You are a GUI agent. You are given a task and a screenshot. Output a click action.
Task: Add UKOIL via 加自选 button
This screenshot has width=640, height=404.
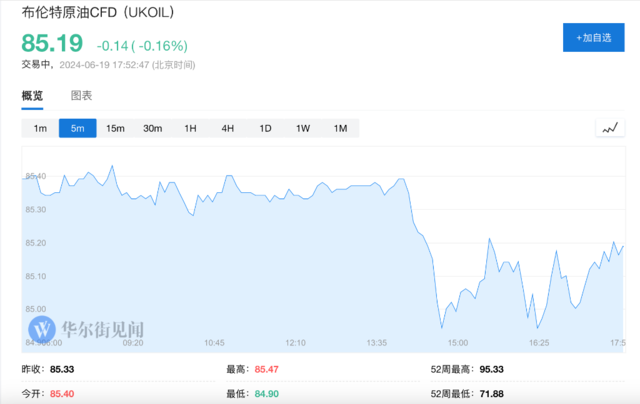[x=593, y=37]
